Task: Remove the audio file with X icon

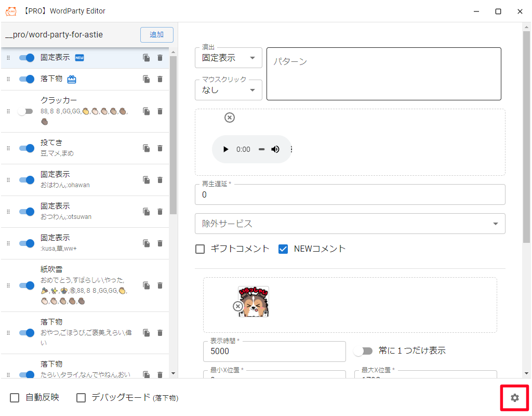Action: tap(230, 118)
